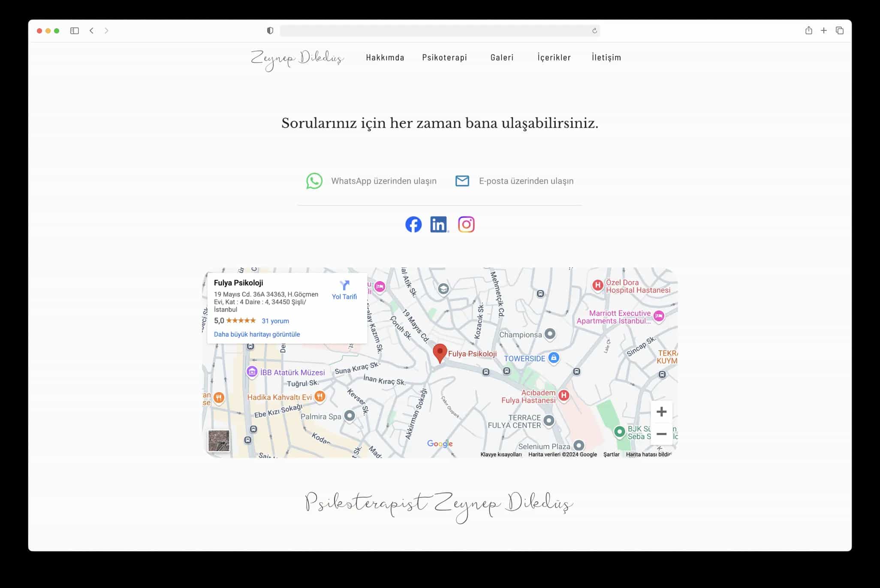The image size is (880, 588).
Task: Click the e-mail envelope icon
Action: pyautogui.click(x=462, y=181)
